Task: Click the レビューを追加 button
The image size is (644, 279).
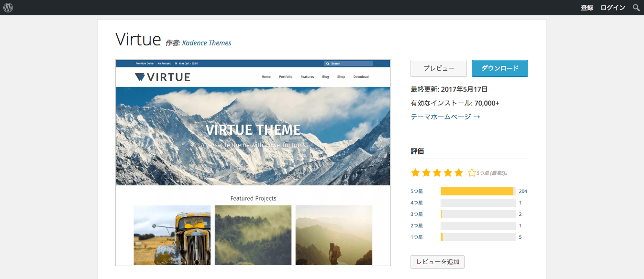Action: click(437, 262)
